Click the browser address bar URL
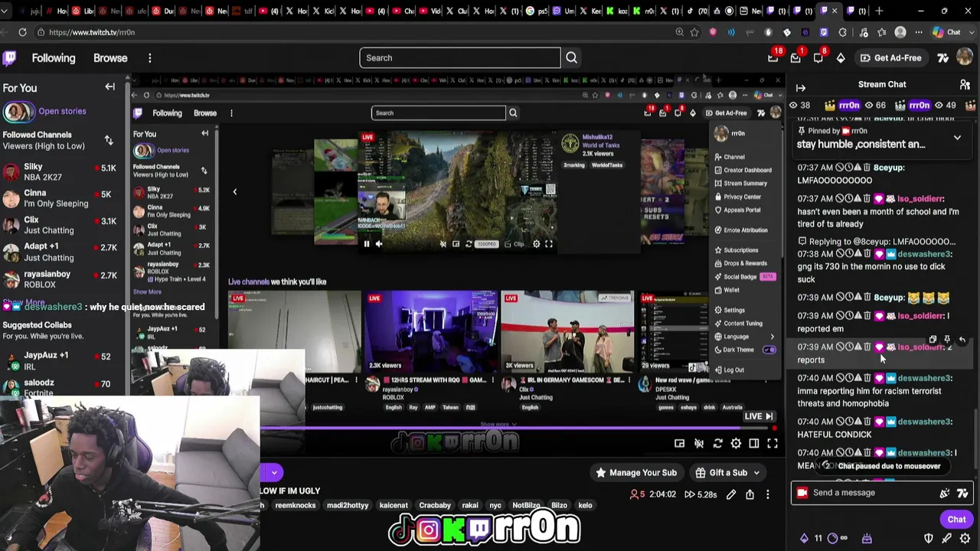 click(x=92, y=32)
